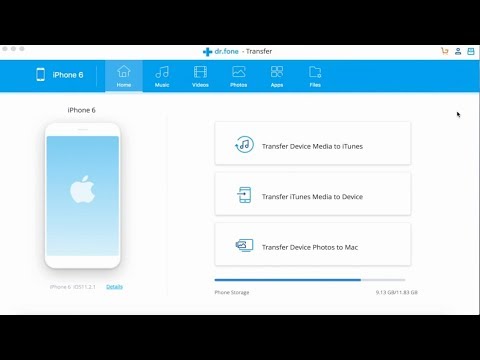
Task: Open the Home tab
Action: point(124,76)
